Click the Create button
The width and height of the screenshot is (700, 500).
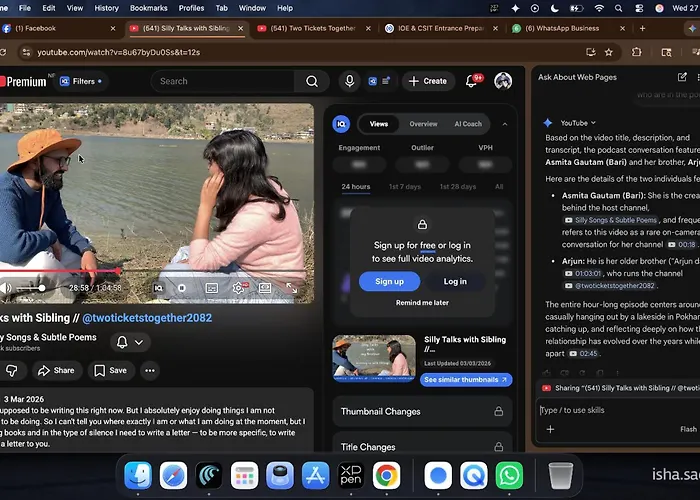point(428,81)
